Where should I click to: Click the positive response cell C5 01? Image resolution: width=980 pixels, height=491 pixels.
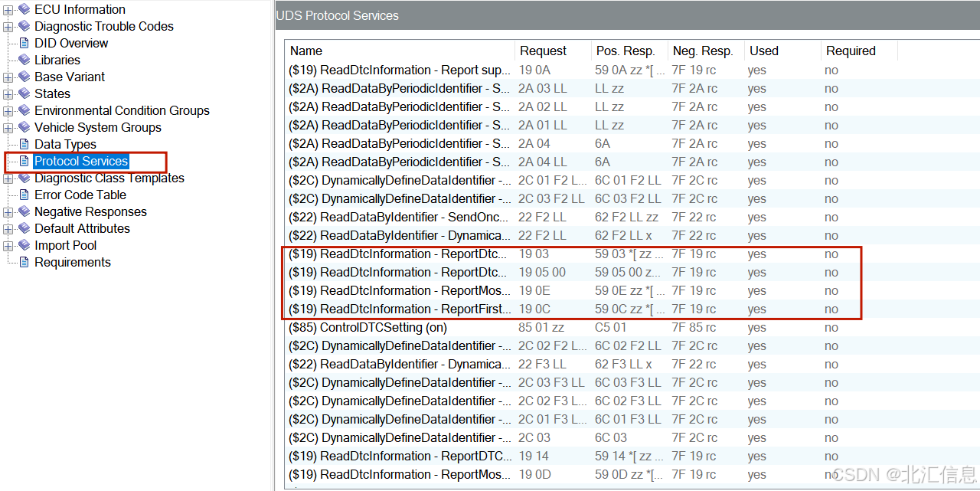click(x=610, y=327)
